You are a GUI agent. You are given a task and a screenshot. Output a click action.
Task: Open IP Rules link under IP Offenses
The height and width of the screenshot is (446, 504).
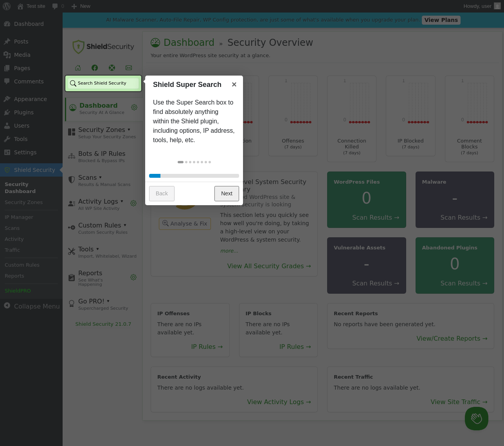tap(207, 347)
